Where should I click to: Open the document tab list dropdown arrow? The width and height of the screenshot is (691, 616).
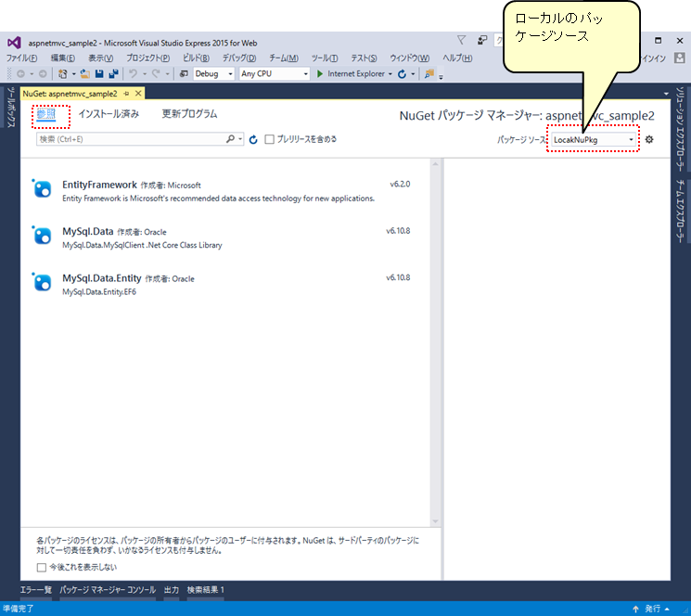[666, 94]
